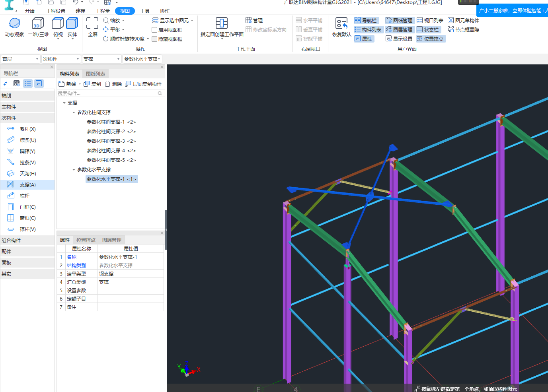This screenshot has height=392, width=548.
Task: Select 窗框(C) component type
Action: 27,218
